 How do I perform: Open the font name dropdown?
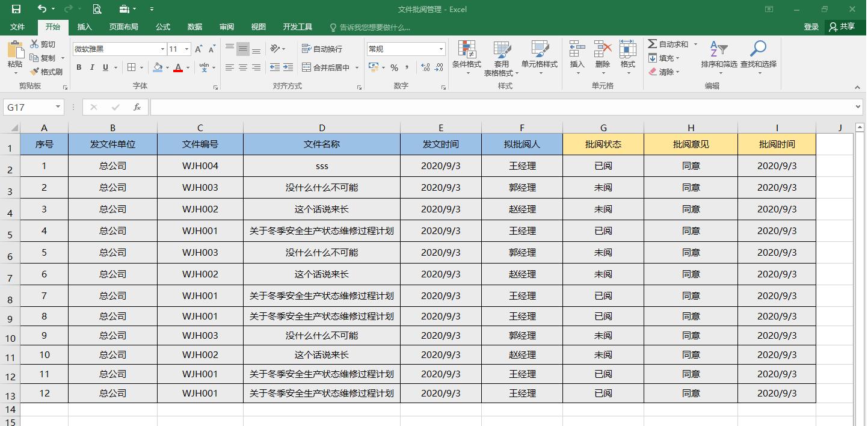coord(162,48)
